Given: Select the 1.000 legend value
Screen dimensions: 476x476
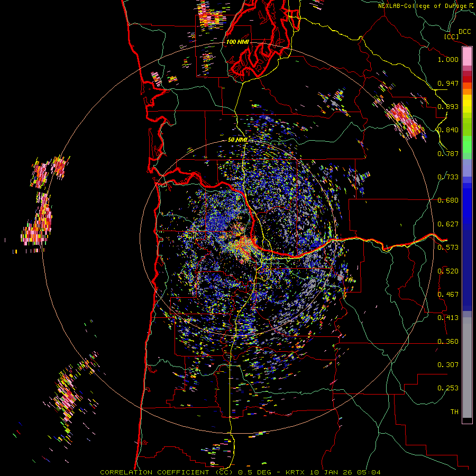Looking at the screenshot, I should (448, 59).
